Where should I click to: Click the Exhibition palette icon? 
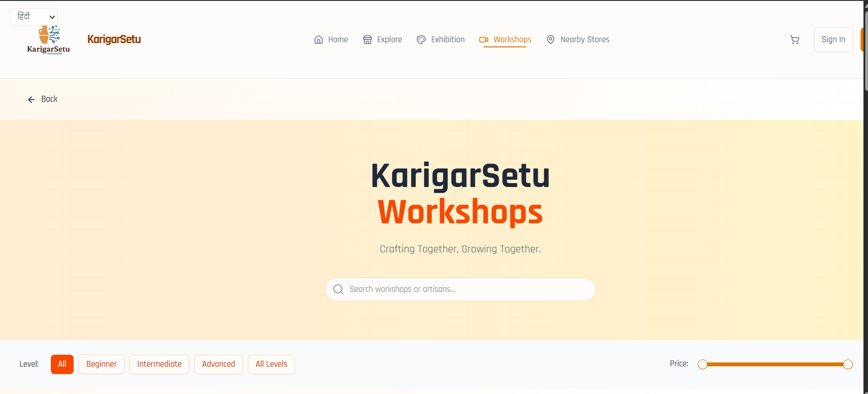[x=422, y=39]
